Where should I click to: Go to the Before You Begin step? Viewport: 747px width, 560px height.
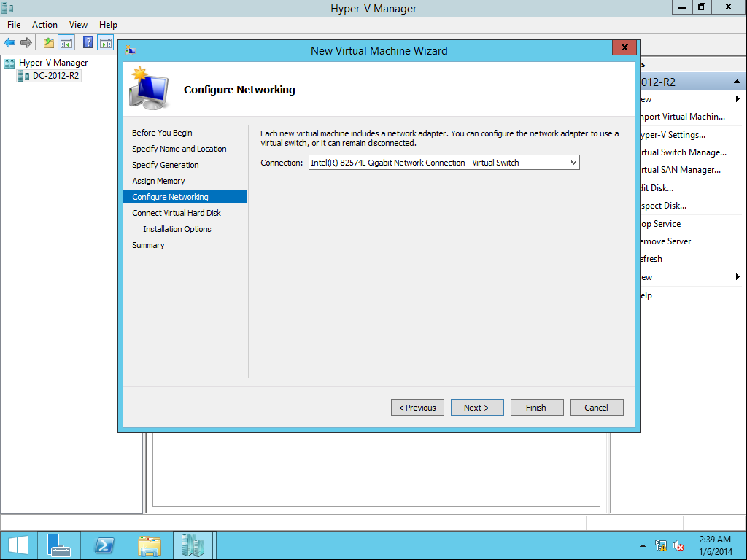coord(163,133)
